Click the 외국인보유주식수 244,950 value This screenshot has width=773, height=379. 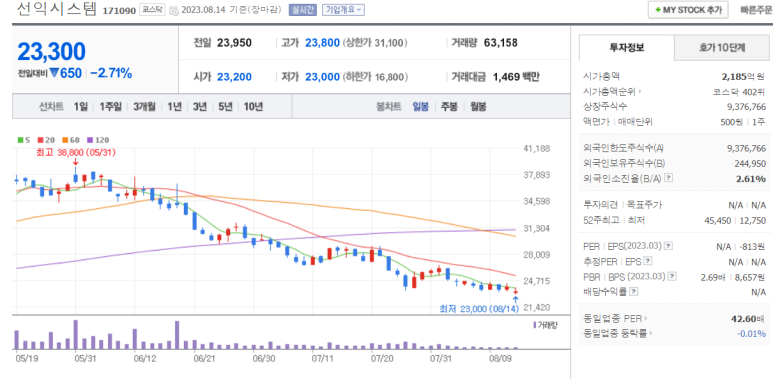tap(750, 164)
